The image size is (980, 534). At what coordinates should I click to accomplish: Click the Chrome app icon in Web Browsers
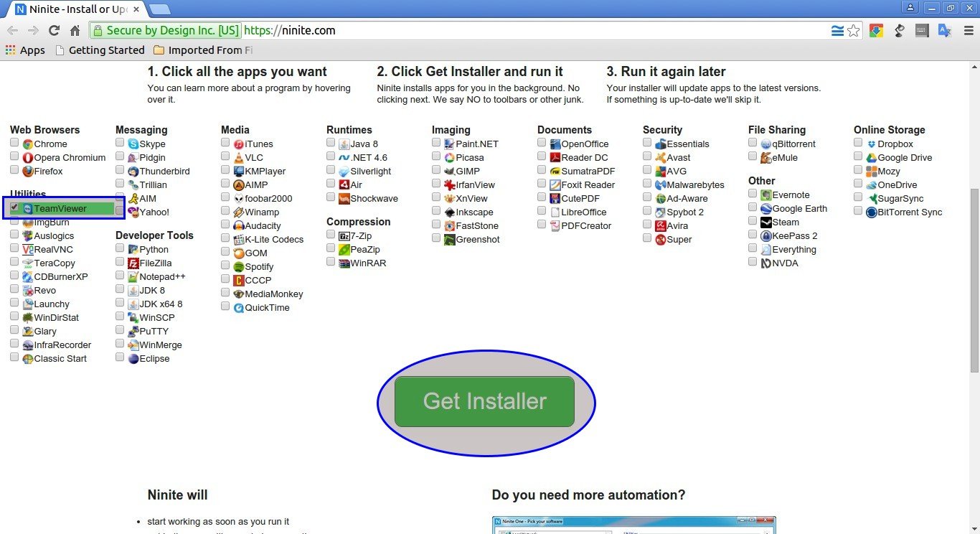pyautogui.click(x=28, y=144)
